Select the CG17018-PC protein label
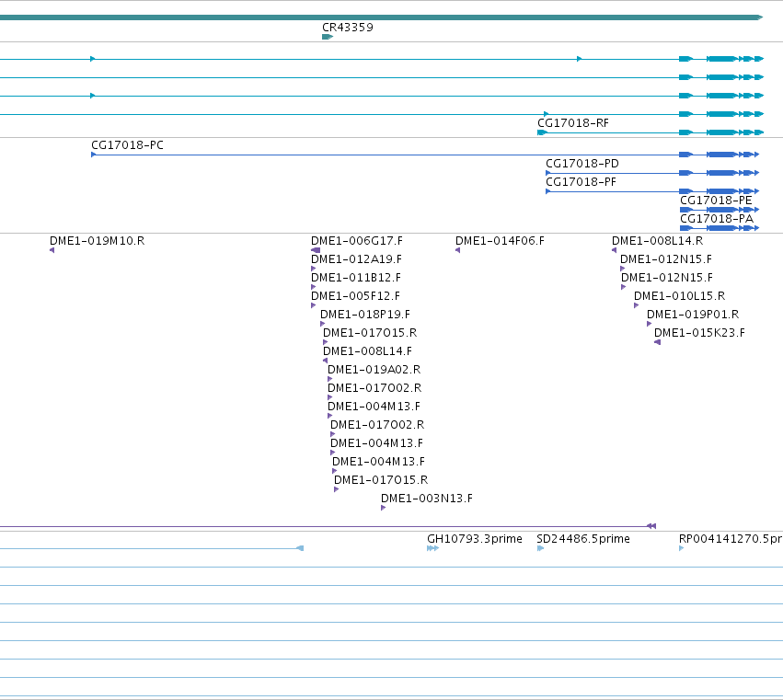783x700 pixels. coord(127,145)
